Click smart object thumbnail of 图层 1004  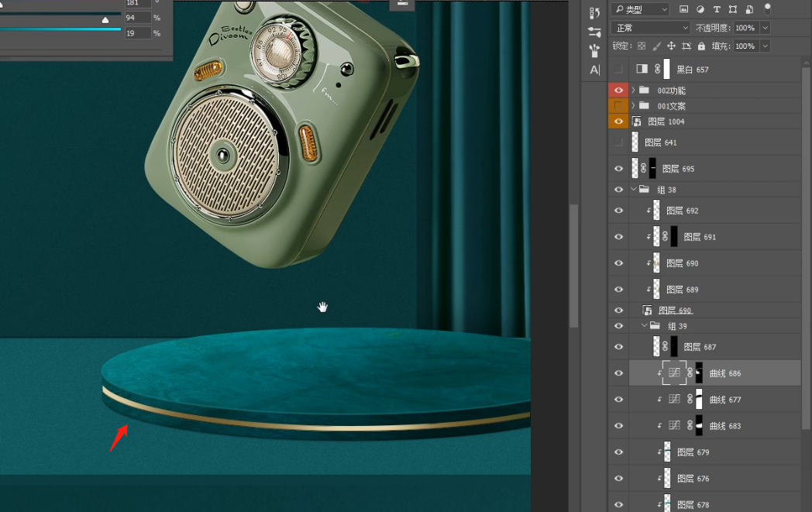(637, 121)
